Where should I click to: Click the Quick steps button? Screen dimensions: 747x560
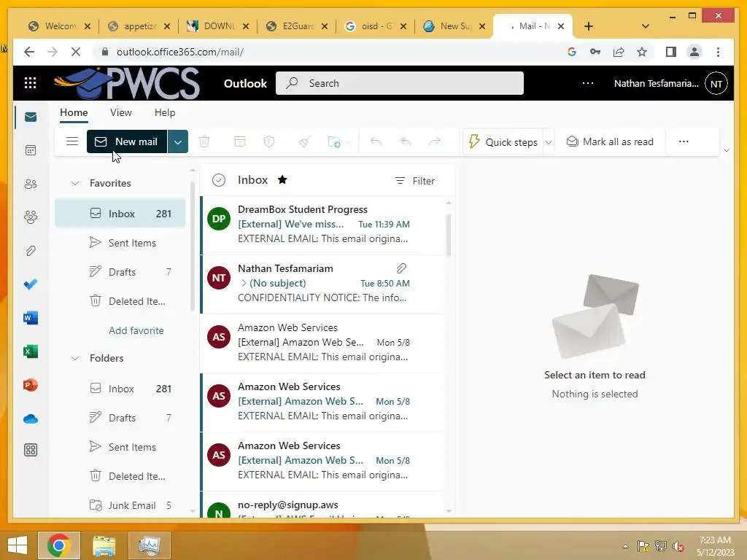coord(504,142)
